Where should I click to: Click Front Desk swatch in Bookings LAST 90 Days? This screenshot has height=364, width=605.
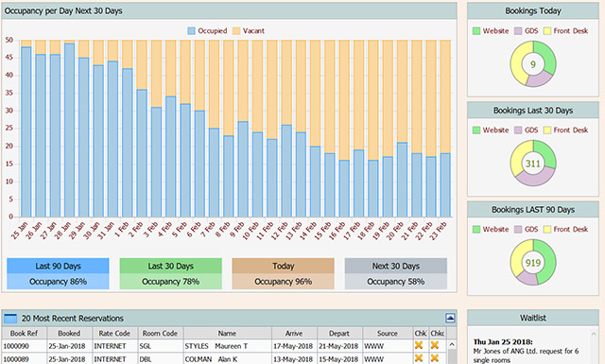[x=547, y=230]
